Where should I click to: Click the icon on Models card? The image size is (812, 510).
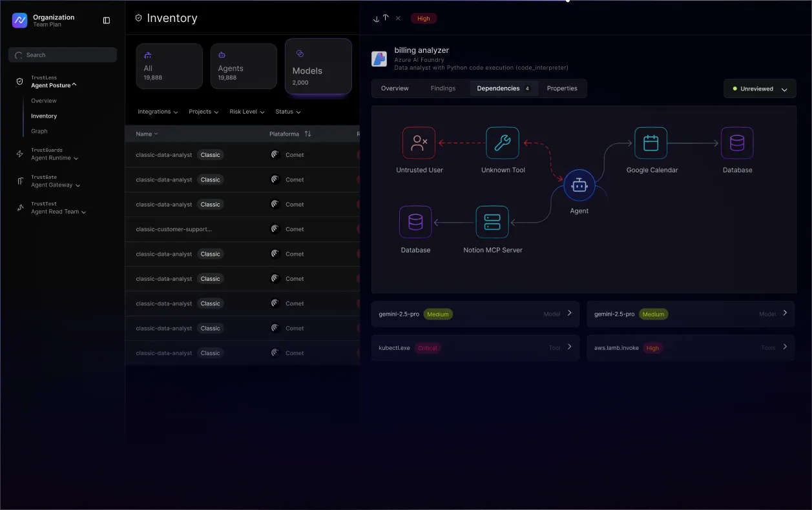click(x=299, y=54)
